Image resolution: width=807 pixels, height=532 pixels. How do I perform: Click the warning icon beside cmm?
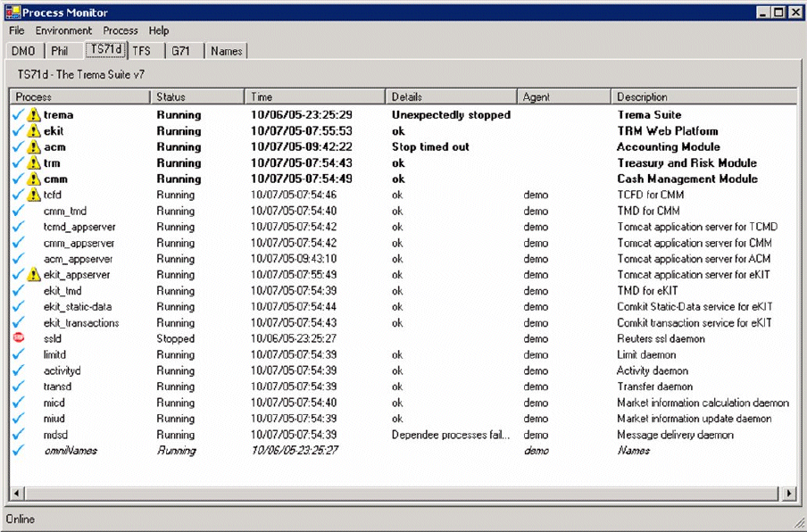pyautogui.click(x=34, y=179)
